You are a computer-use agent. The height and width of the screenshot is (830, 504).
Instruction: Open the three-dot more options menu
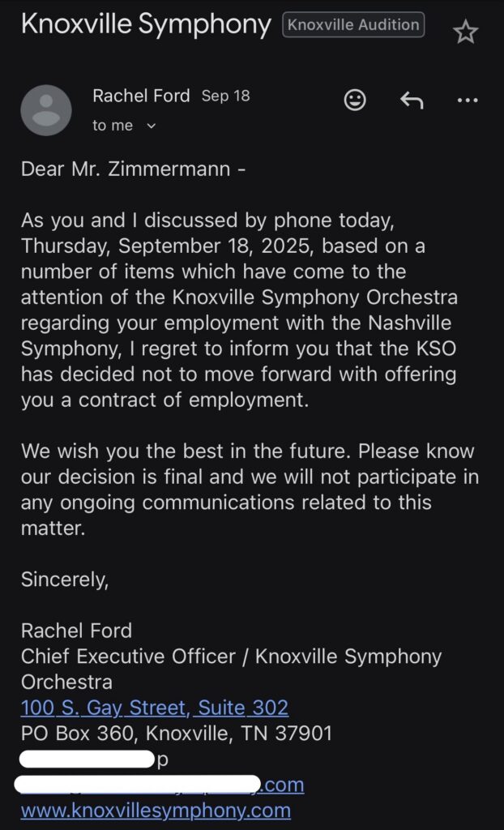click(467, 100)
